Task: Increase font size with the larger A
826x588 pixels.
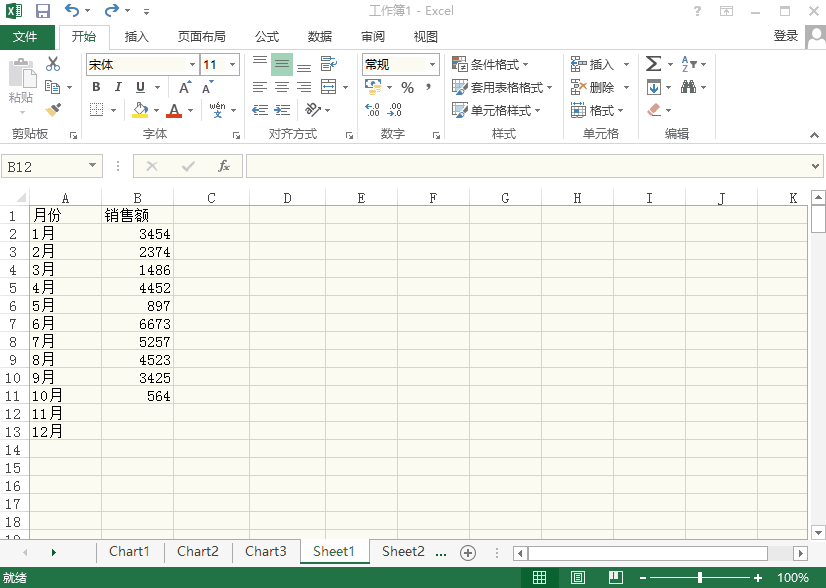Action: pos(185,87)
